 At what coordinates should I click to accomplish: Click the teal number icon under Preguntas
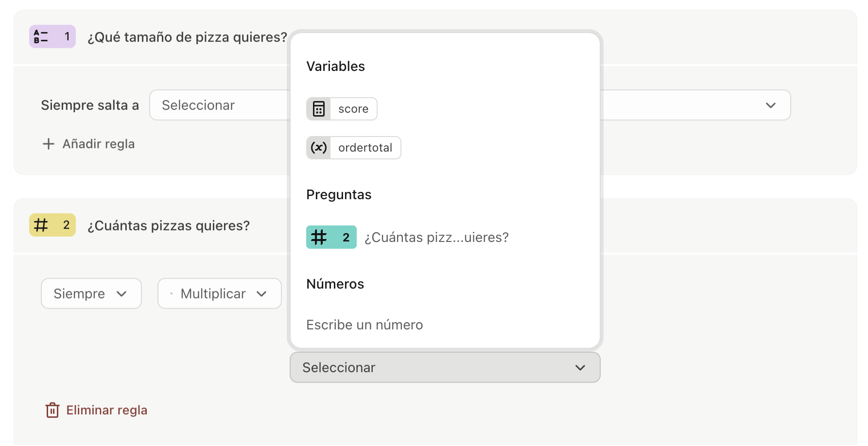click(x=331, y=237)
